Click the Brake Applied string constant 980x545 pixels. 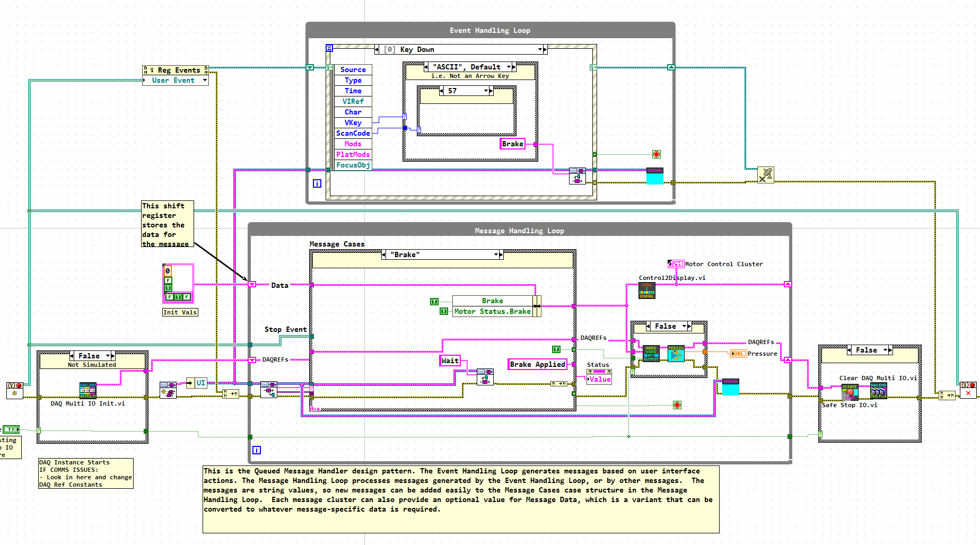[x=538, y=364]
